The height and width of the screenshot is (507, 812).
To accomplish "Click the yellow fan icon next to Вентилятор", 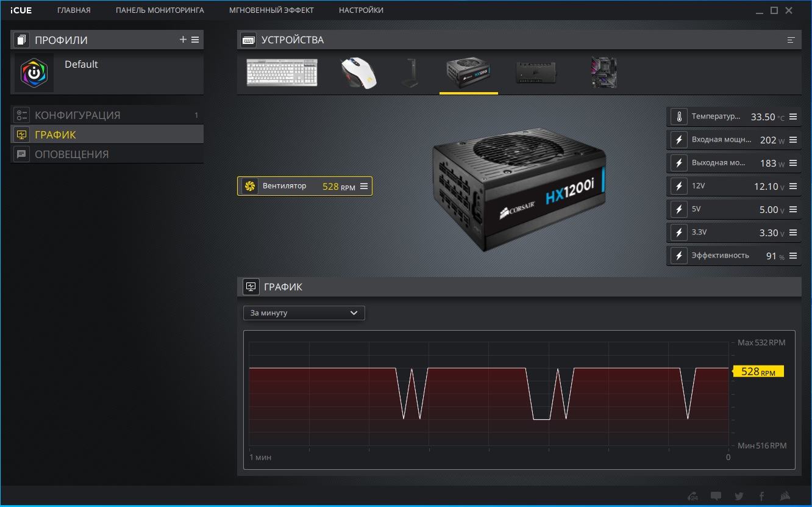I will pos(249,186).
